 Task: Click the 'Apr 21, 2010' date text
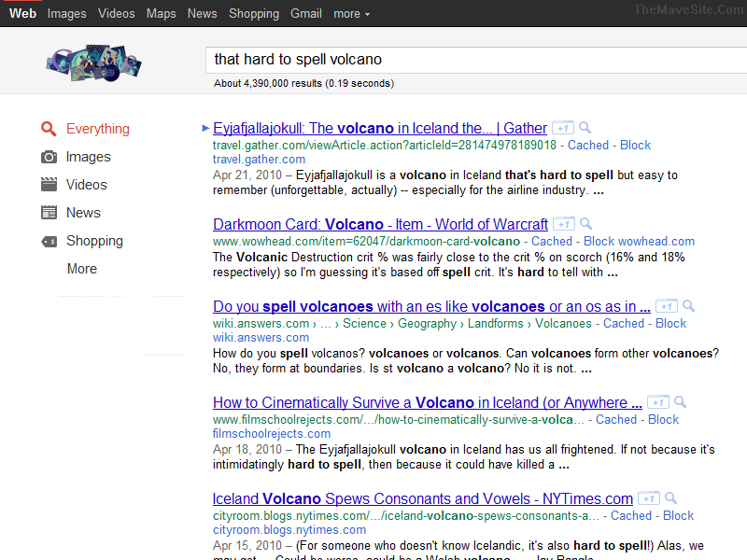click(x=247, y=175)
